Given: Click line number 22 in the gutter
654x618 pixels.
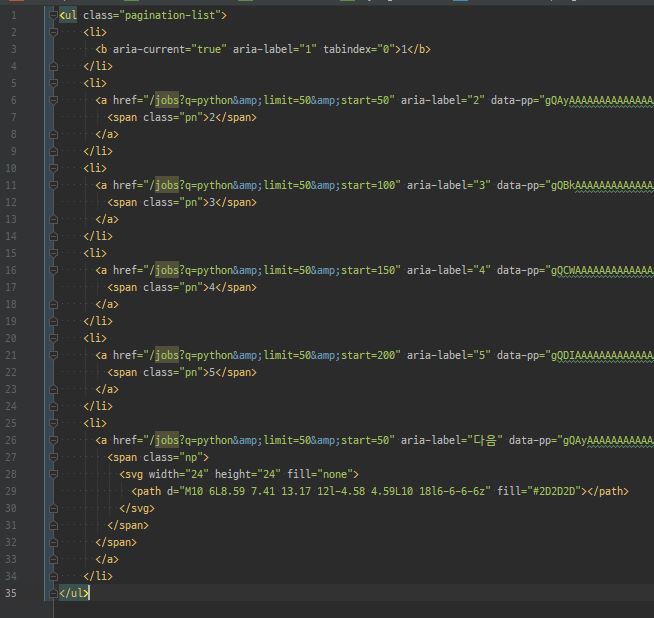Looking at the screenshot, I should click(11, 372).
